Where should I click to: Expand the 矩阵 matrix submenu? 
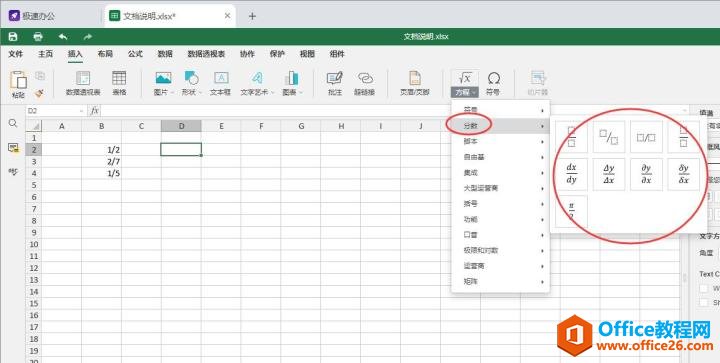[x=501, y=281]
